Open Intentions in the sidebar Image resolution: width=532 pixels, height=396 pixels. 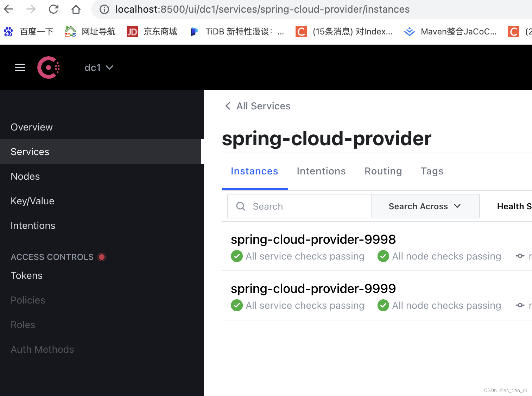102,225
